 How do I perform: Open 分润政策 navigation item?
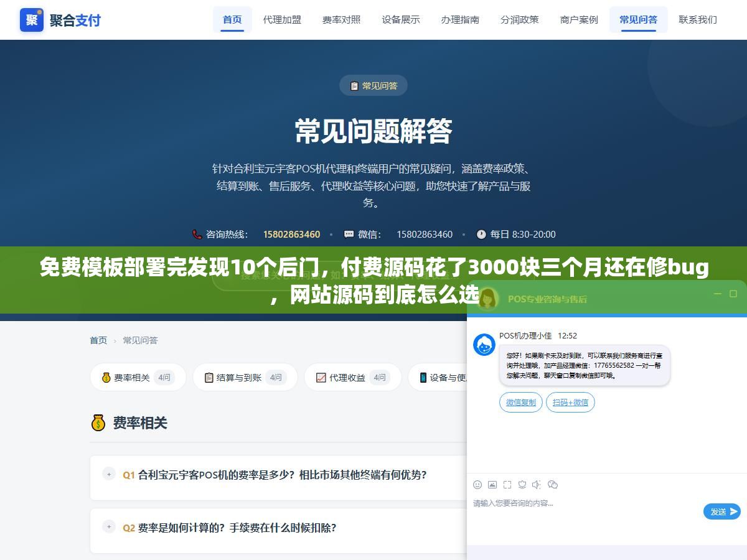pyautogui.click(x=520, y=19)
